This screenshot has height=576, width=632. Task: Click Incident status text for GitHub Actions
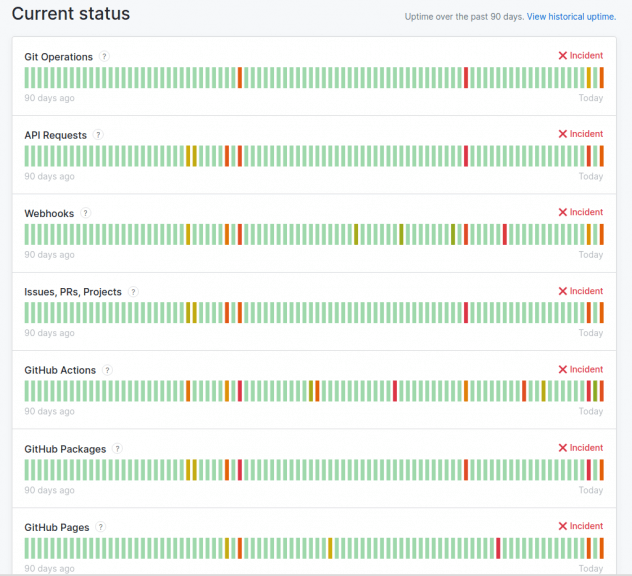(586, 369)
